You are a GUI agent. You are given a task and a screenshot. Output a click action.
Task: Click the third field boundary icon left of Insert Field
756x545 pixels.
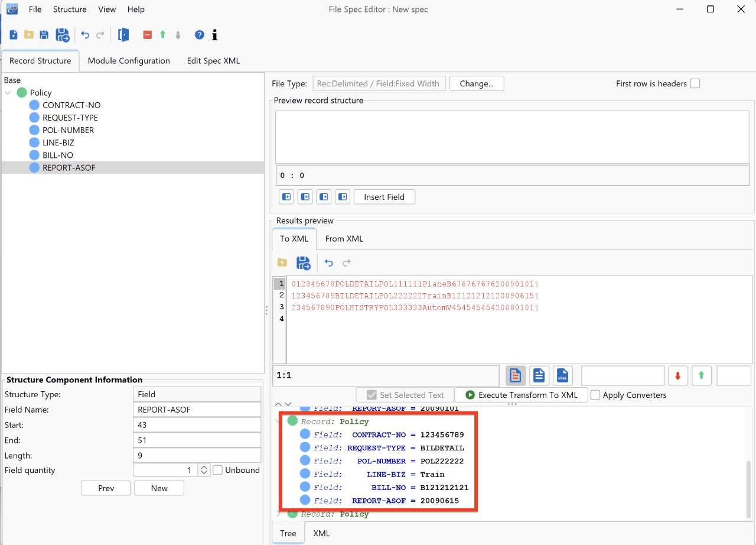[x=324, y=197]
